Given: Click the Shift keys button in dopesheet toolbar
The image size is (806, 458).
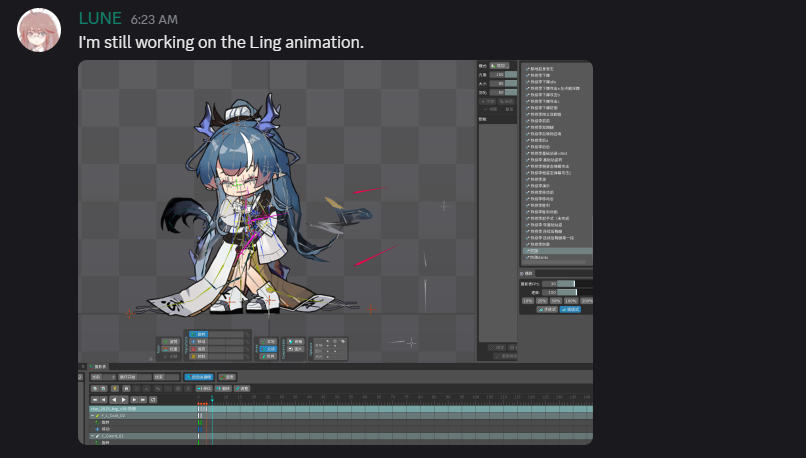Looking at the screenshot, I should point(204,389).
